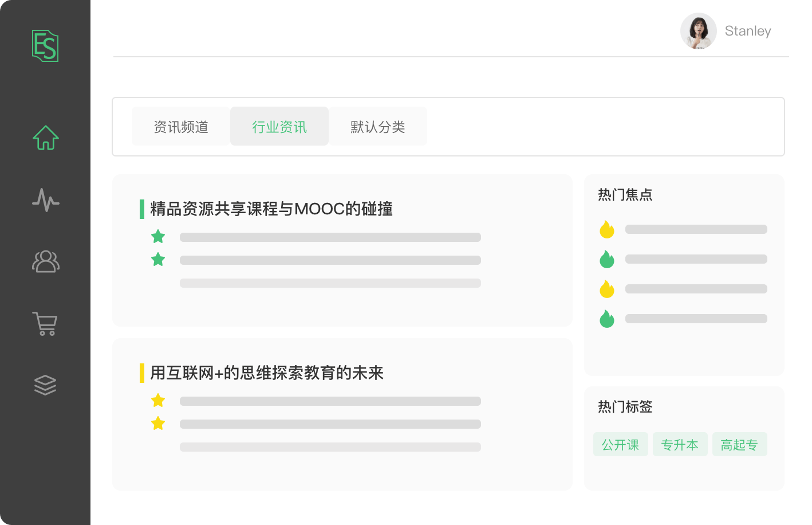Click Stanley's avatar photo
Viewport: 812px width, 525px height.
(x=698, y=31)
